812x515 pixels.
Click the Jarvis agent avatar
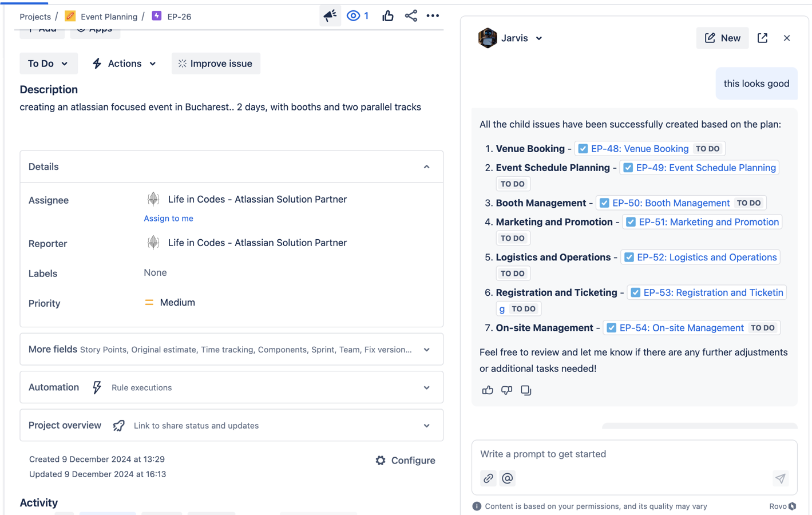488,38
